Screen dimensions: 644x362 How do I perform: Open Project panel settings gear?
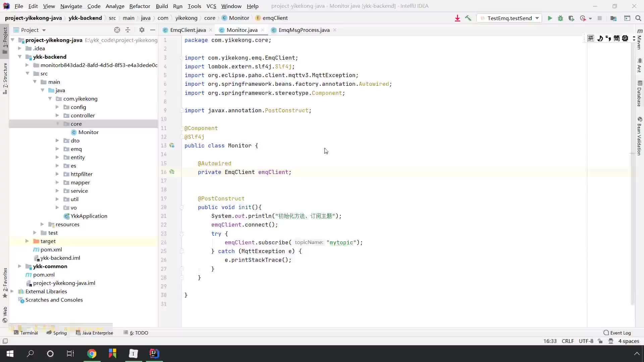[x=142, y=30]
